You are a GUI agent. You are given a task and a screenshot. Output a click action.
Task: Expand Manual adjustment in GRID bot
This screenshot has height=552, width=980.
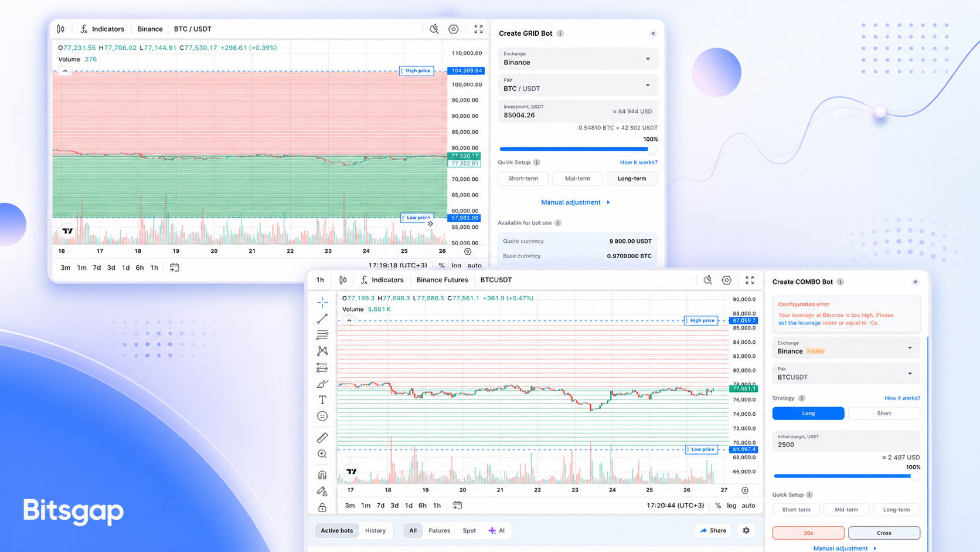tap(575, 202)
